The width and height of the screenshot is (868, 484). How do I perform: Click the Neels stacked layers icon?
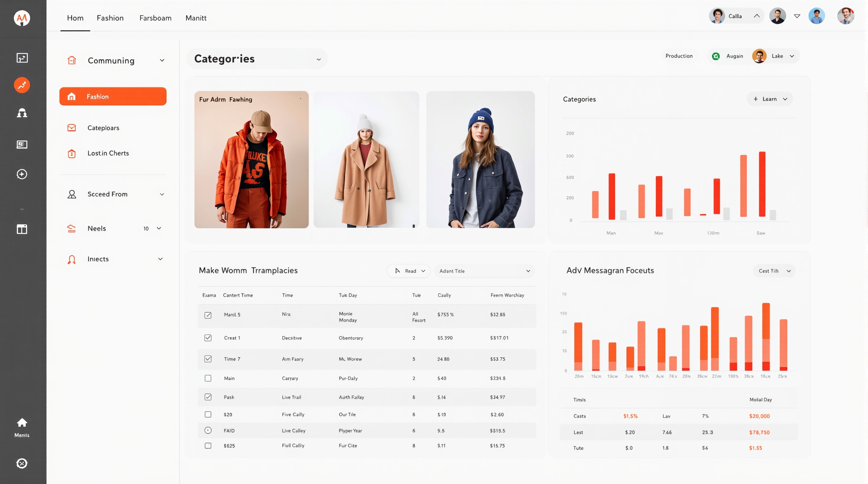tap(71, 228)
